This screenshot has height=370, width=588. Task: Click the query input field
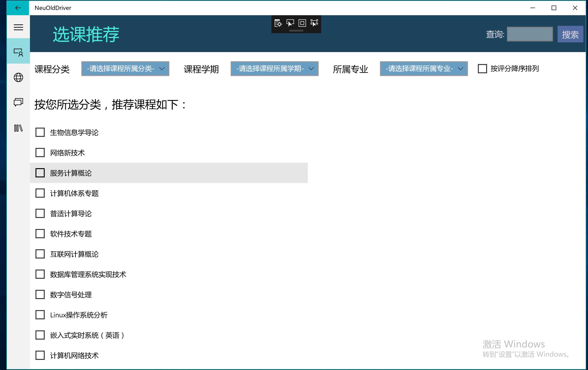(530, 34)
